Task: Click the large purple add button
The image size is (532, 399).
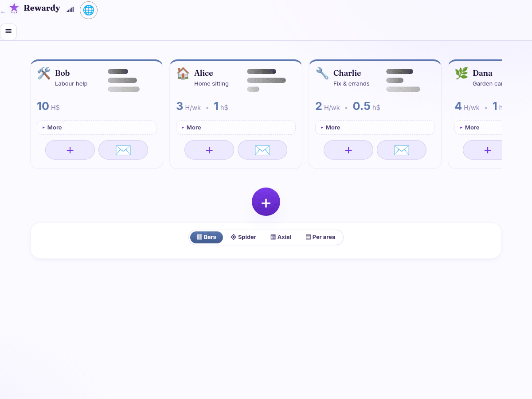Action: 266,202
